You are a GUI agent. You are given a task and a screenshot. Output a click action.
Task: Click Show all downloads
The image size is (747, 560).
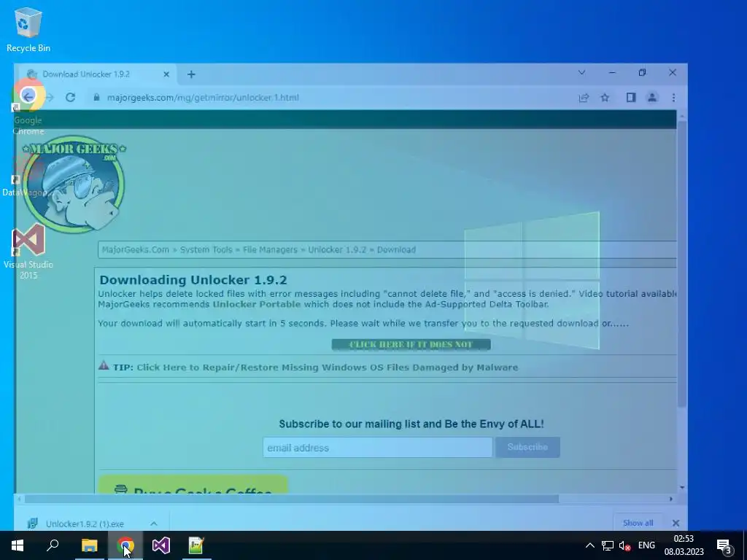tap(638, 523)
